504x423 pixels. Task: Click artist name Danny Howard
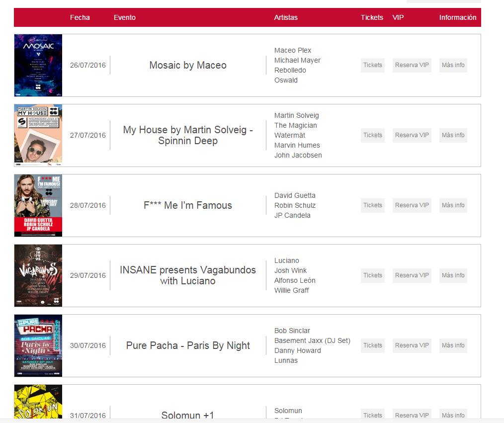(297, 351)
